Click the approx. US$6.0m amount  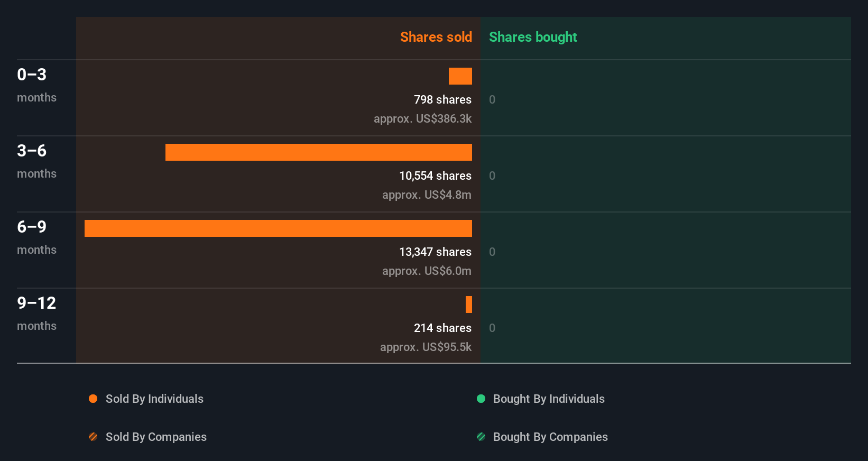[427, 271]
